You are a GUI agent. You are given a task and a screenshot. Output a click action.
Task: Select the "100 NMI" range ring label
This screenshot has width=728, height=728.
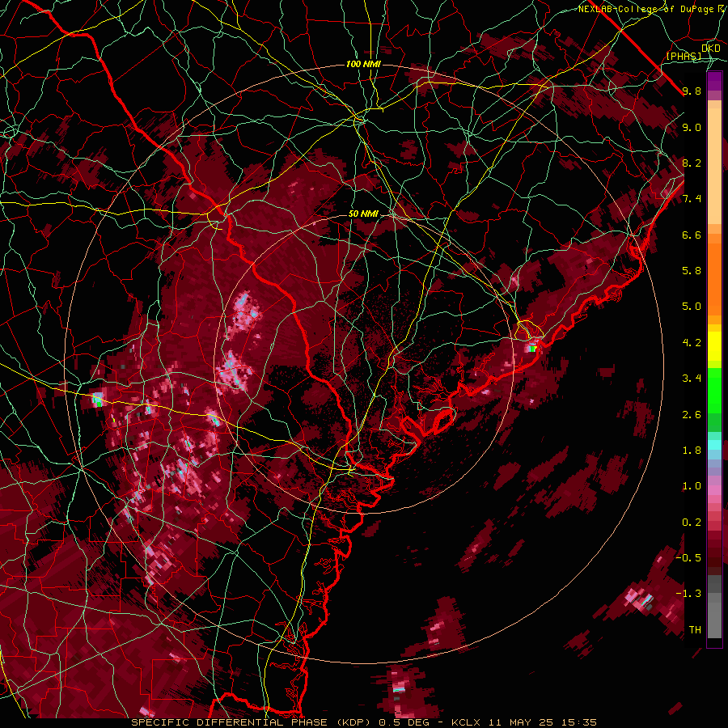pyautogui.click(x=363, y=64)
